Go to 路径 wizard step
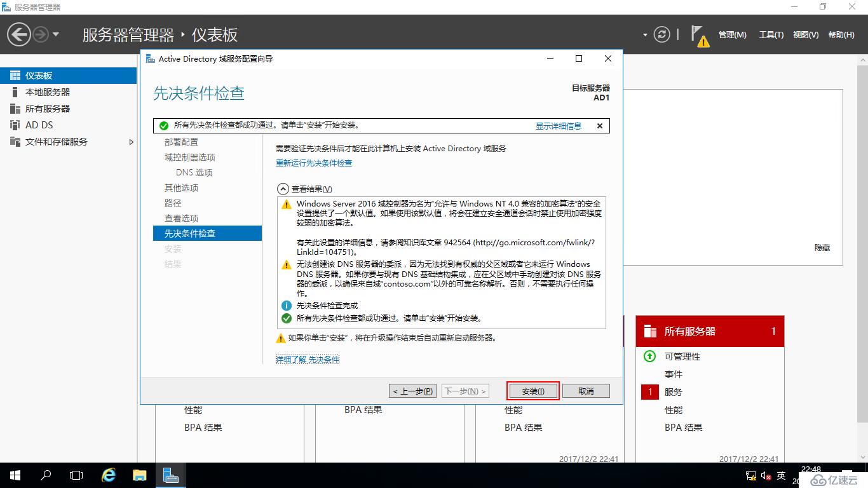 173,203
